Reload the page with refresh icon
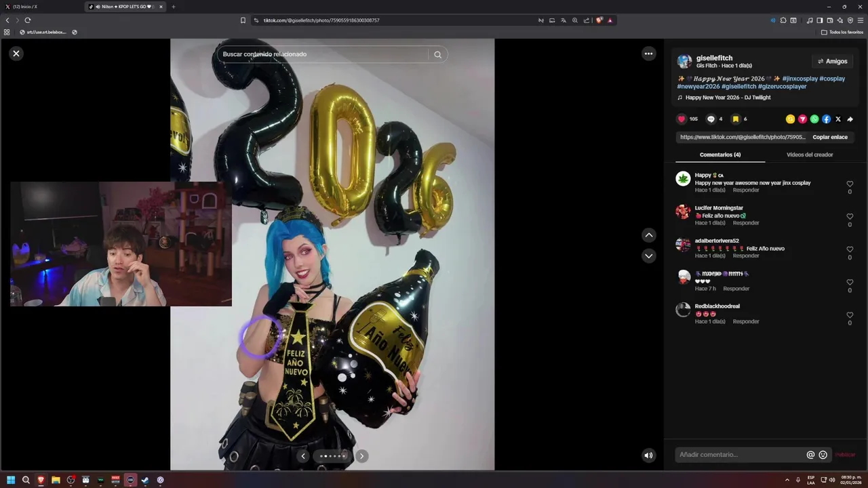The width and height of the screenshot is (868, 488). point(27,20)
